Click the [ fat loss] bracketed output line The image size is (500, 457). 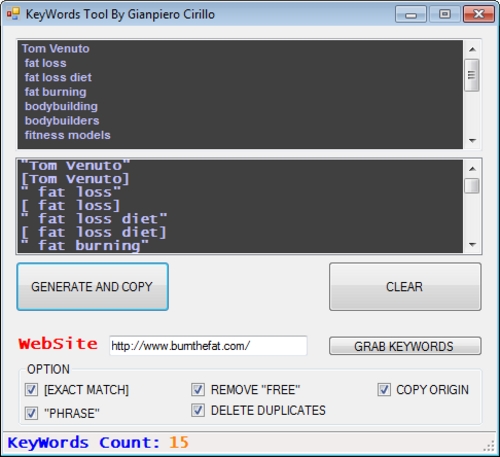point(70,206)
